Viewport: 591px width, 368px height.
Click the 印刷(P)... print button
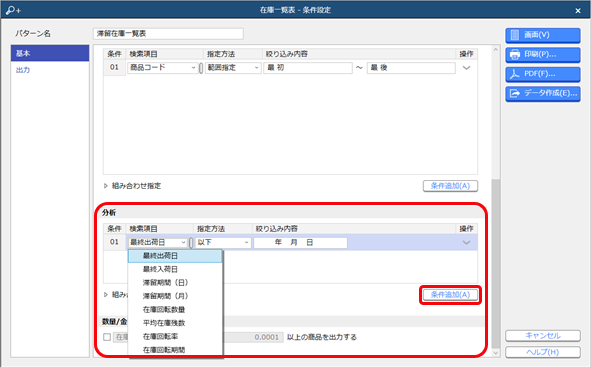542,55
